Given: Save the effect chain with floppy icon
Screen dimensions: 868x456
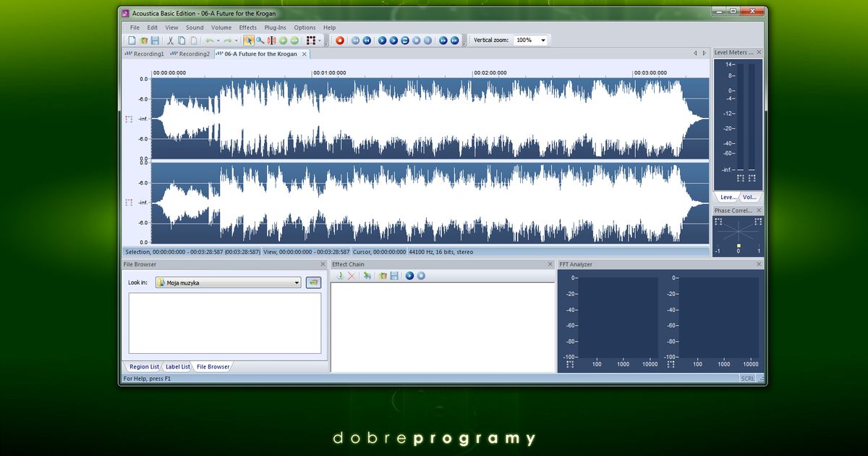Looking at the screenshot, I should (394, 276).
